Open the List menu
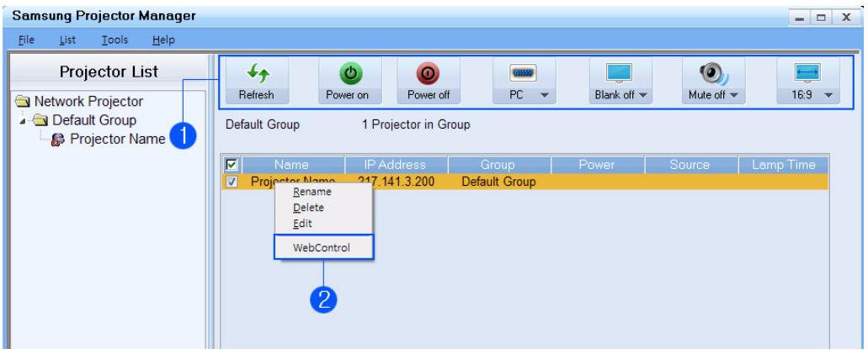Viewport: 868px width, 354px height. pos(67,40)
